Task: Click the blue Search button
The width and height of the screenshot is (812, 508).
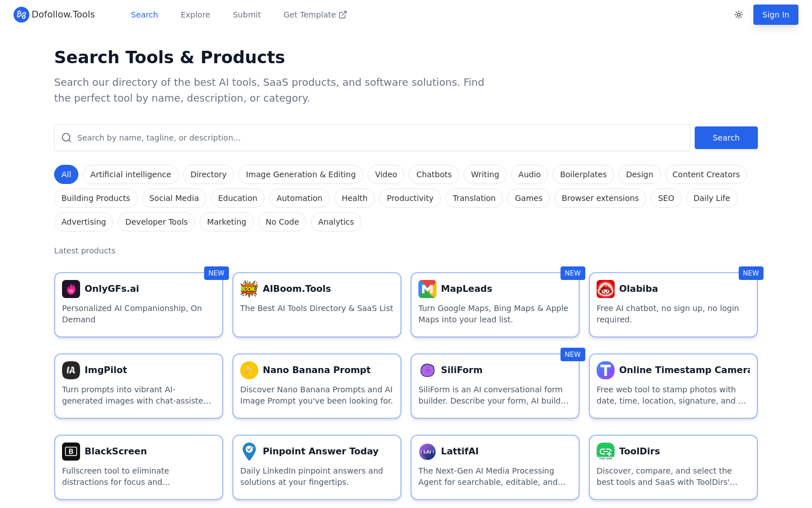Action: click(x=726, y=138)
